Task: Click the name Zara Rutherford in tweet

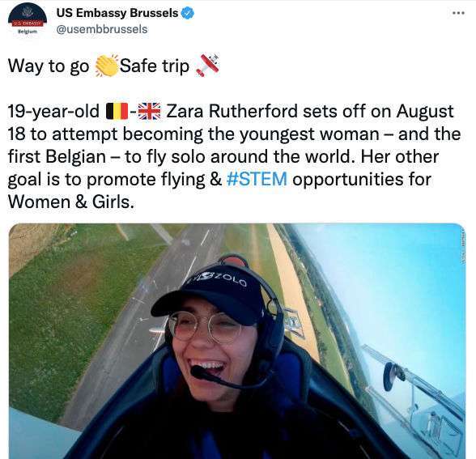Action: [232, 111]
